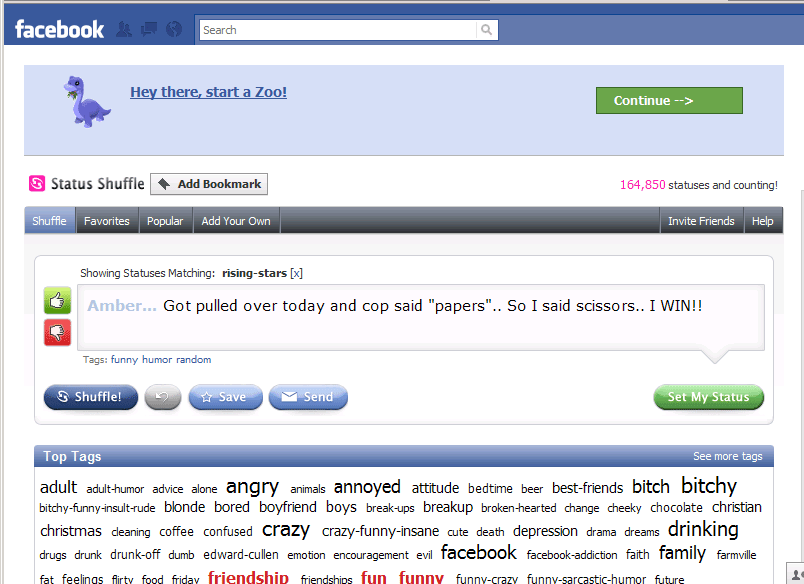Select the 'farmville' top tag
804x584 pixels.
tap(736, 555)
